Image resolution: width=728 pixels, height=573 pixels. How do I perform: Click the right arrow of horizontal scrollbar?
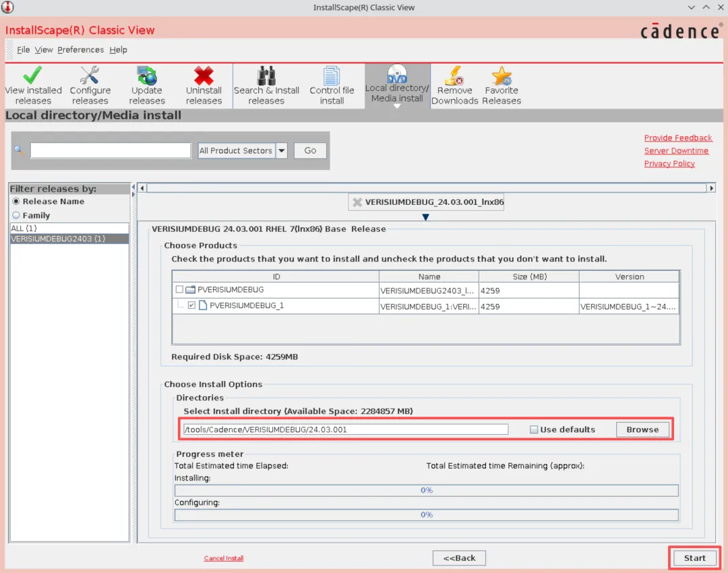711,188
